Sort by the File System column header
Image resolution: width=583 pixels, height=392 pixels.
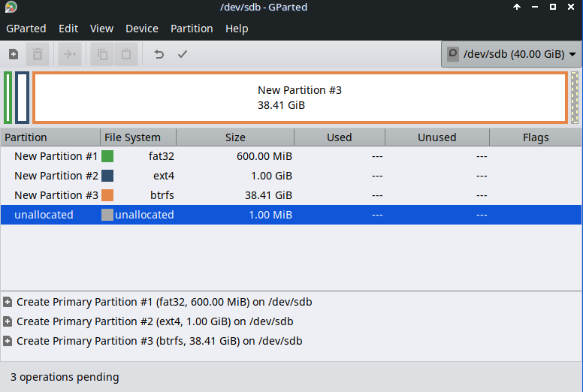coord(138,137)
